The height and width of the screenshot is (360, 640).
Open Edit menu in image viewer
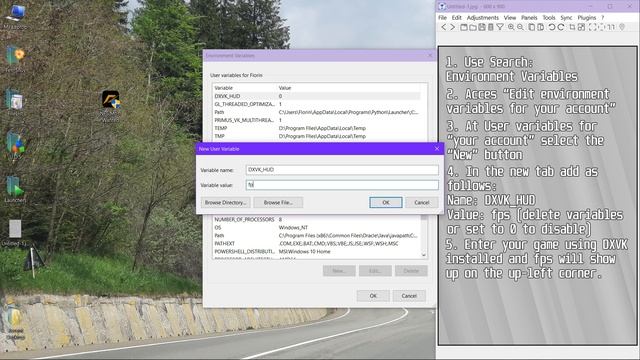click(x=457, y=18)
